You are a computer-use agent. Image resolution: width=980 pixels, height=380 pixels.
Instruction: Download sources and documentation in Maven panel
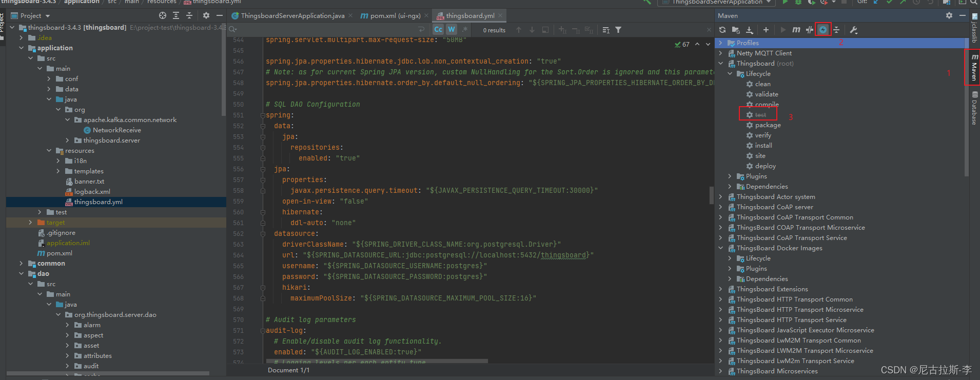tap(749, 30)
